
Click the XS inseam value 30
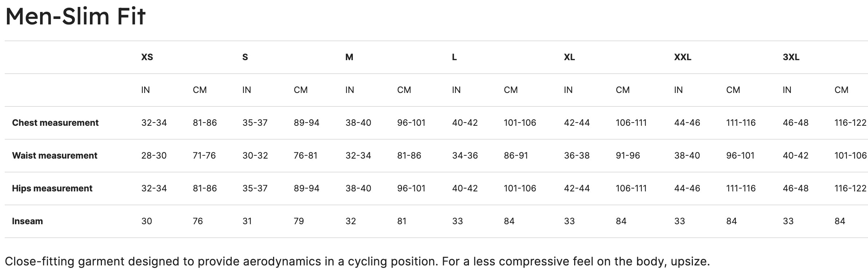click(x=147, y=221)
